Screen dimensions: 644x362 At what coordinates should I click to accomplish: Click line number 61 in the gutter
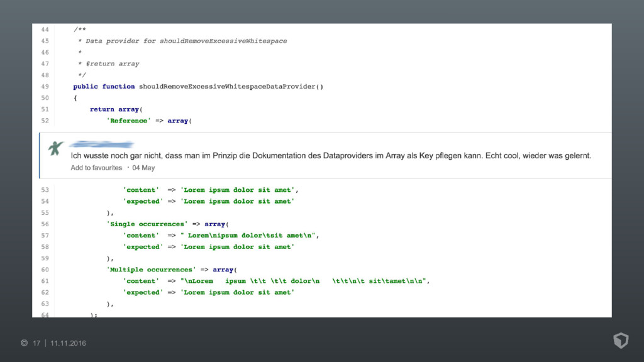[x=45, y=281]
